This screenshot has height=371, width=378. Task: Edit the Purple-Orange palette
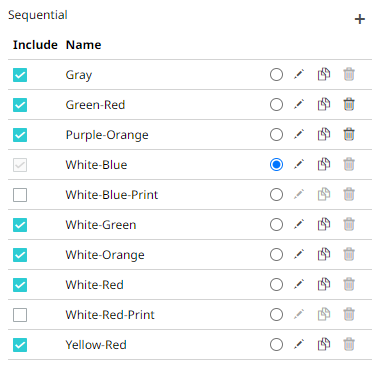tap(299, 134)
